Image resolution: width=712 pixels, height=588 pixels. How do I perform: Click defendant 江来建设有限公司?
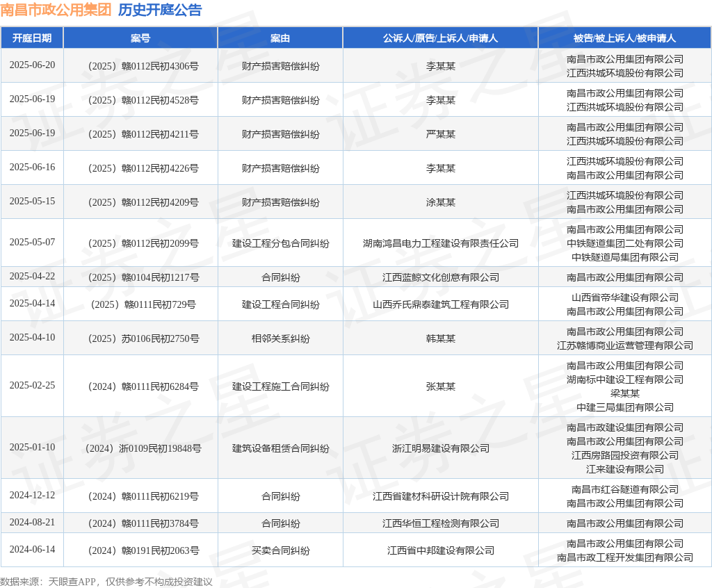[x=625, y=469]
